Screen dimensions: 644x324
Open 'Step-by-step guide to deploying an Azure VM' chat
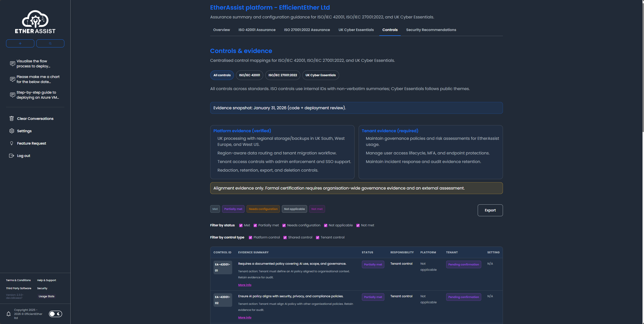click(x=35, y=95)
